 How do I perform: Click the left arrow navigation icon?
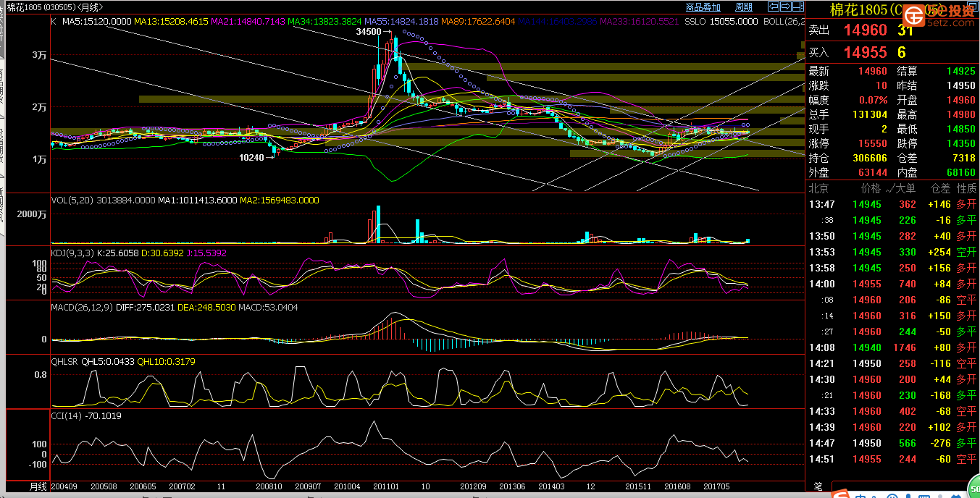774,7
